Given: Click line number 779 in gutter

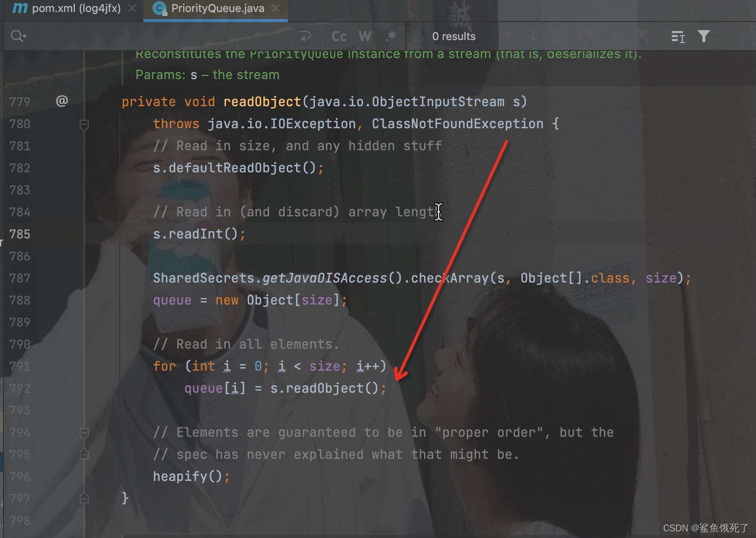Looking at the screenshot, I should click(20, 102).
